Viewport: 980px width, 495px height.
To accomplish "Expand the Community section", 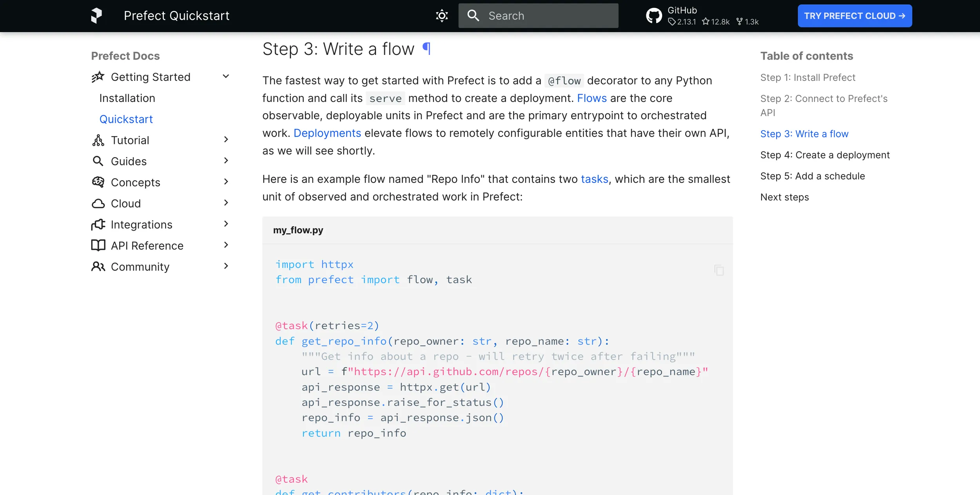I will coord(226,266).
